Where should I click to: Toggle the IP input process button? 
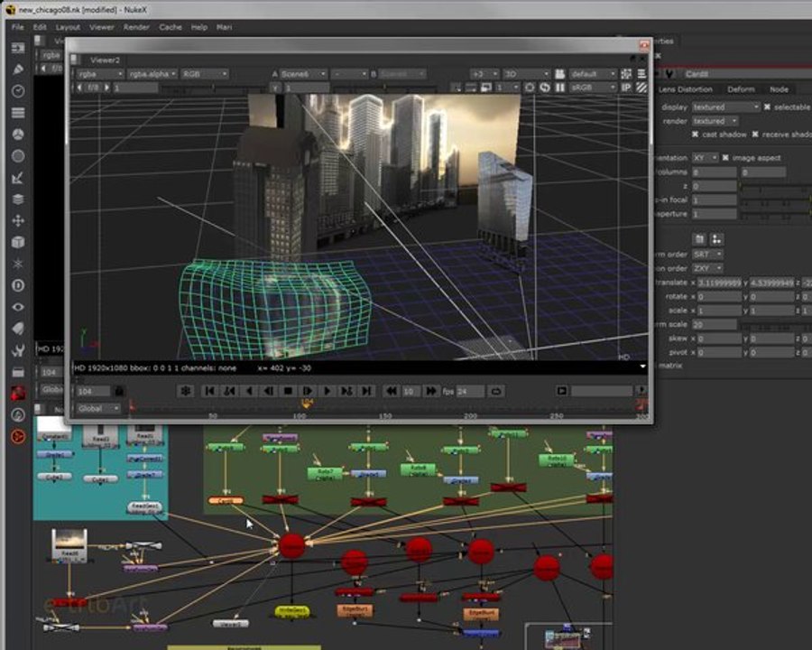(x=626, y=88)
